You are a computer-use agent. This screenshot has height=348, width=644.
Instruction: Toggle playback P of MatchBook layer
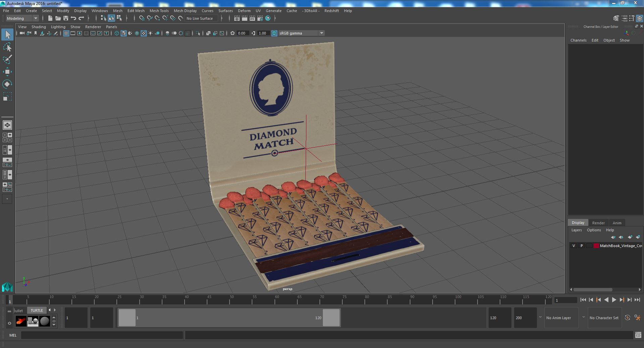[582, 246]
